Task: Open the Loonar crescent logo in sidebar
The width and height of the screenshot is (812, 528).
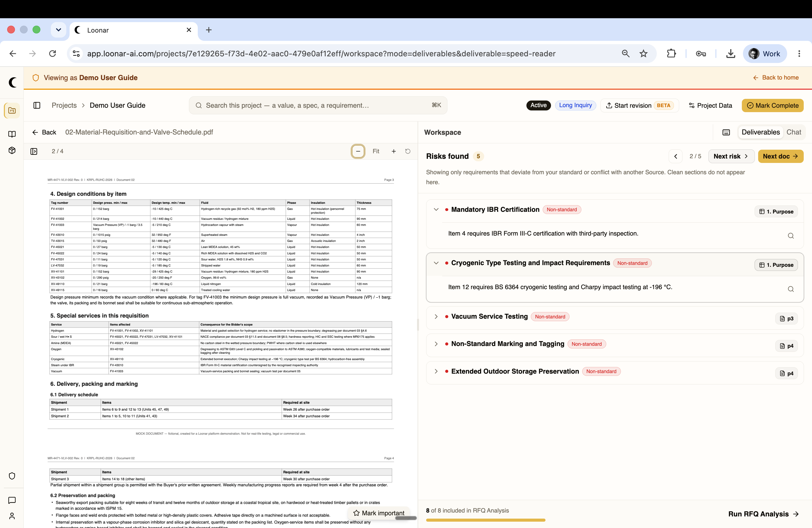Action: tap(12, 82)
